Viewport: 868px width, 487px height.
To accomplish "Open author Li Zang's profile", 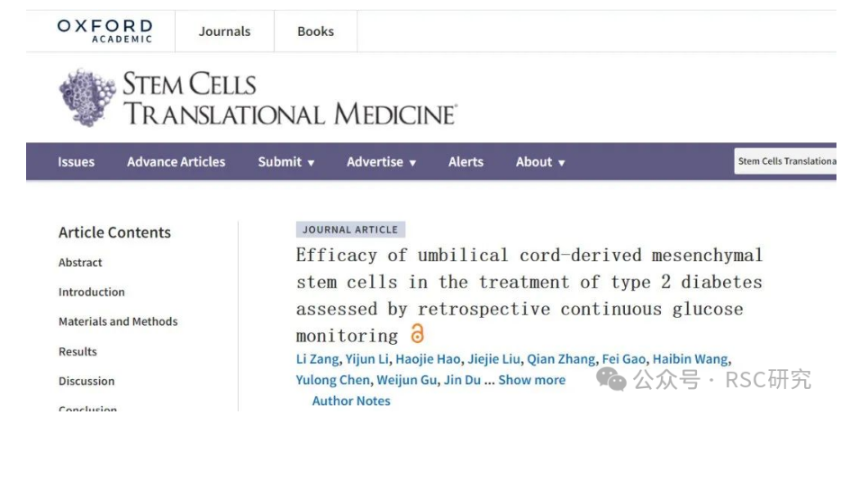I will click(x=317, y=359).
